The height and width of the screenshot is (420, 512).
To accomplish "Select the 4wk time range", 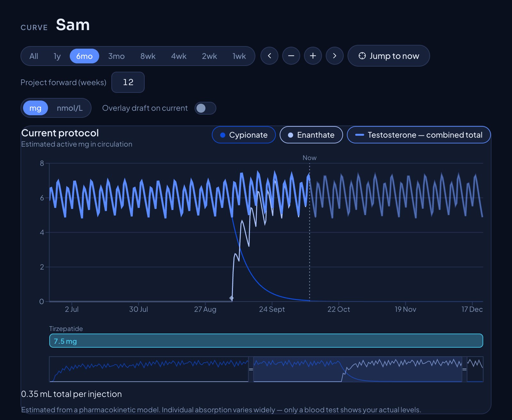I will (x=179, y=56).
